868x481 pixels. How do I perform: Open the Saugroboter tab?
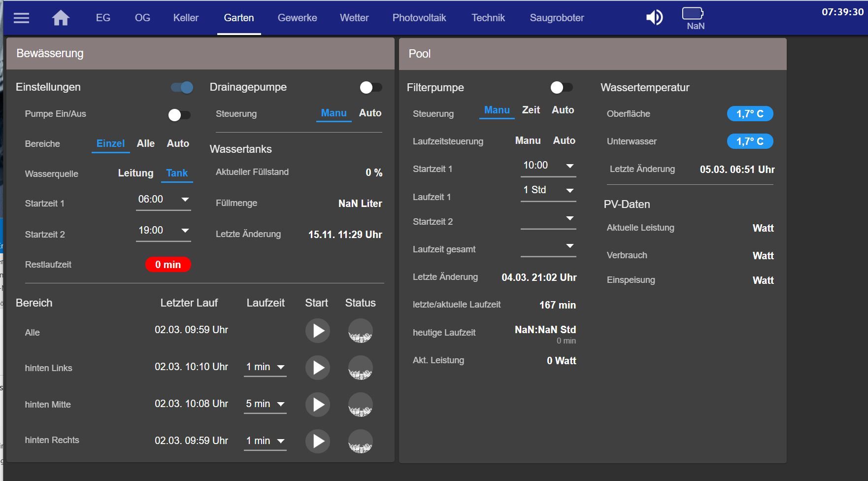557,18
